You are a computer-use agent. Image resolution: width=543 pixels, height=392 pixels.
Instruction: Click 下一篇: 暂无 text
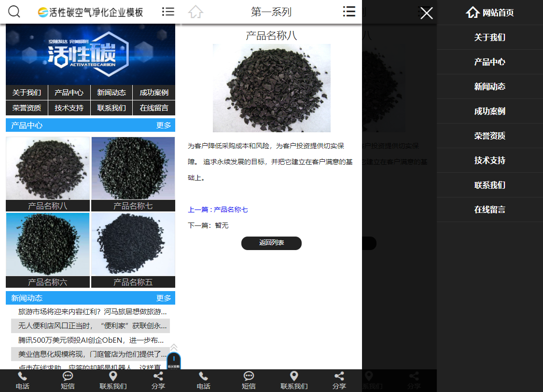208,225
